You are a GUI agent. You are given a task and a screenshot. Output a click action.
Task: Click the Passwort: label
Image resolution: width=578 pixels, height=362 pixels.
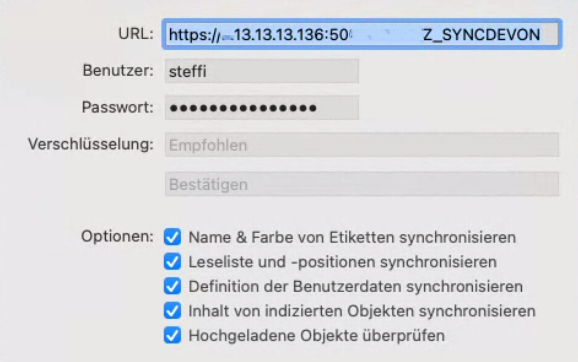[x=118, y=107]
